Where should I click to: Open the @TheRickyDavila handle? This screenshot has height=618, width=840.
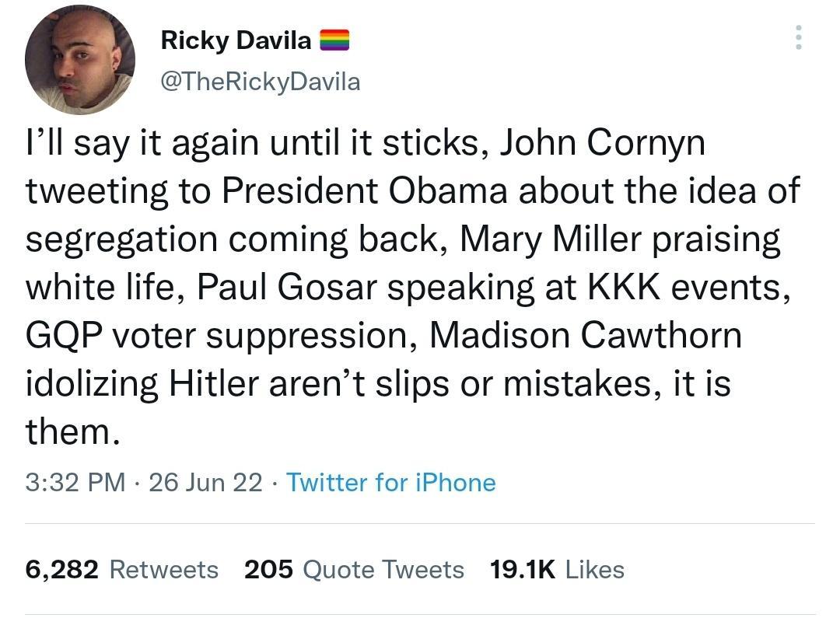tap(261, 81)
